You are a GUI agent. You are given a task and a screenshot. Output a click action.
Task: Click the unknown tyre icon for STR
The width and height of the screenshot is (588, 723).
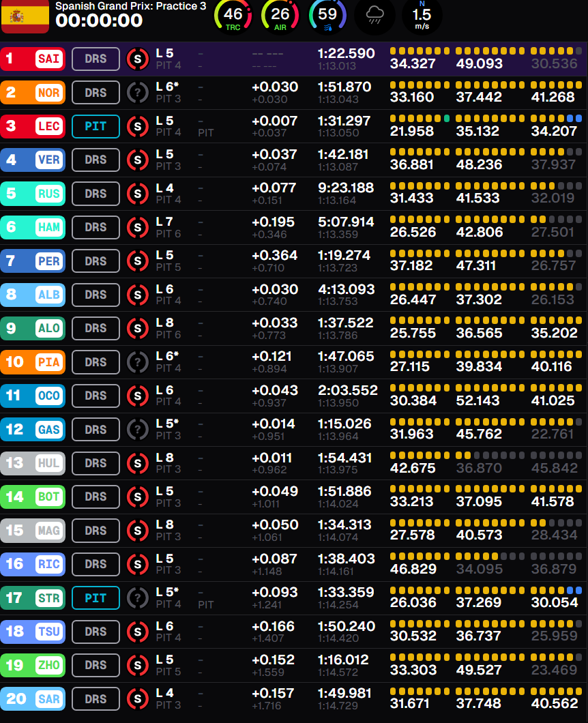(137, 598)
